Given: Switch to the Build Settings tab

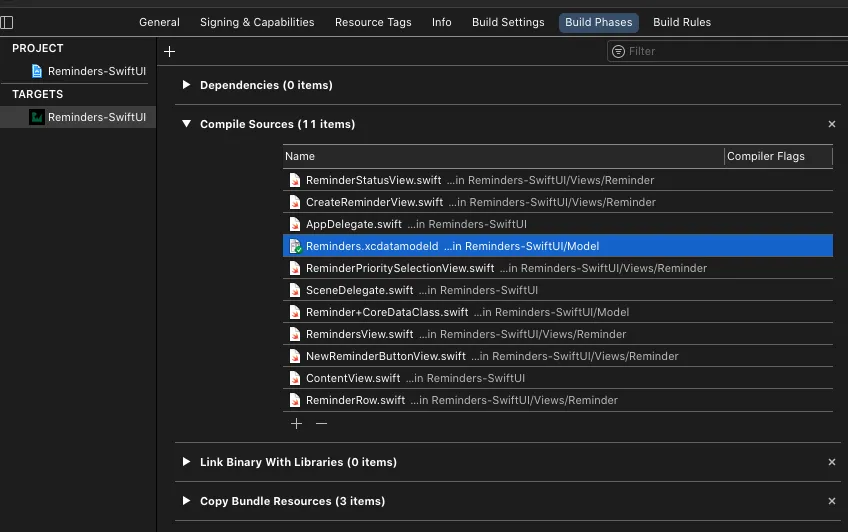Looking at the screenshot, I should coord(508,22).
